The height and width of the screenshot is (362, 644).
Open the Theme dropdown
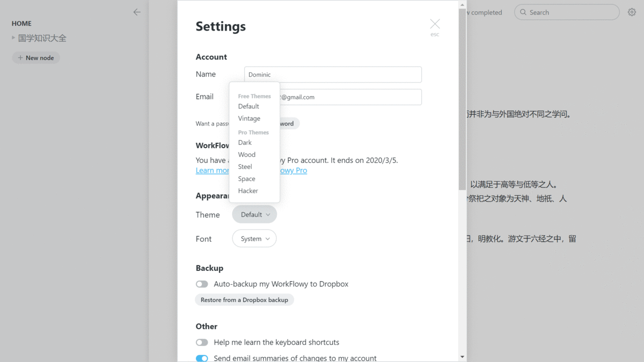point(254,214)
